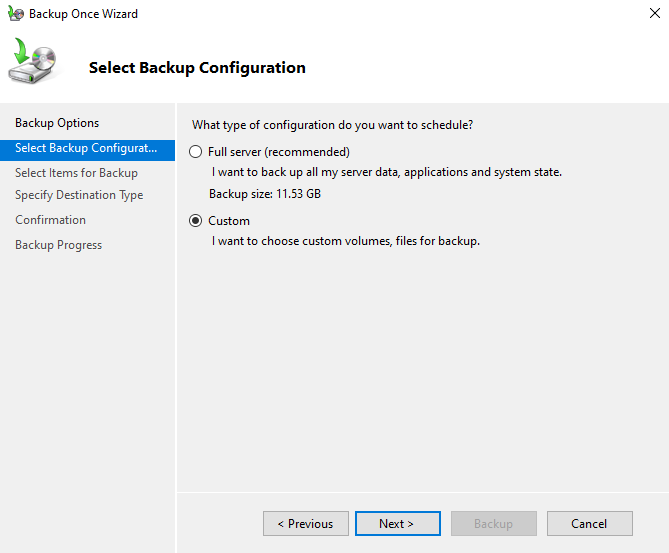Click the Full server (recommended) label

coord(279,152)
